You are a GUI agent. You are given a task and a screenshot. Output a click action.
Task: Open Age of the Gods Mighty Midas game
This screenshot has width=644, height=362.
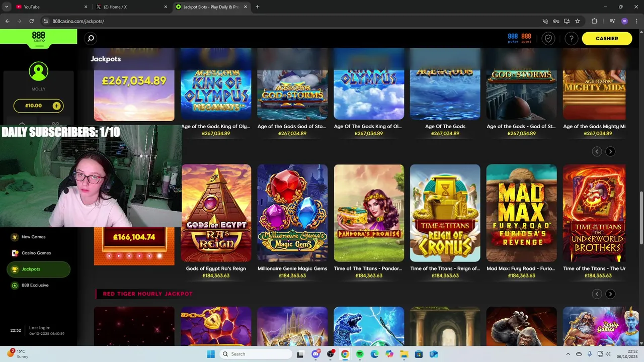point(594,95)
